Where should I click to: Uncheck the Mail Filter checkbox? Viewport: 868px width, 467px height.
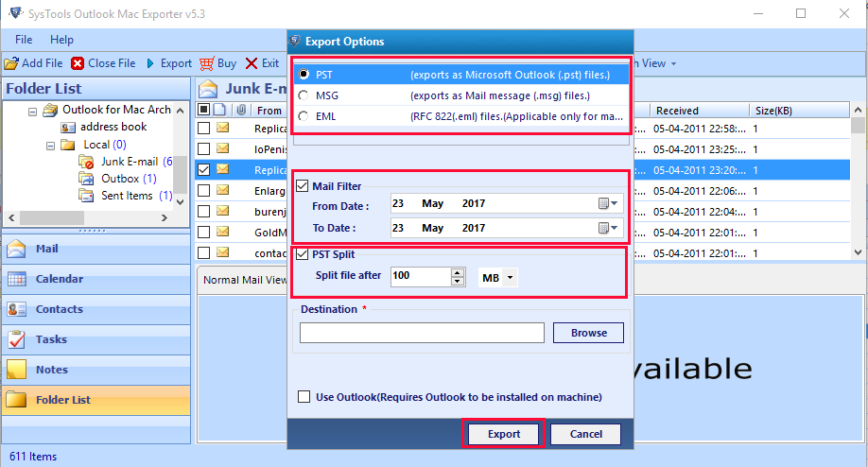(x=303, y=186)
